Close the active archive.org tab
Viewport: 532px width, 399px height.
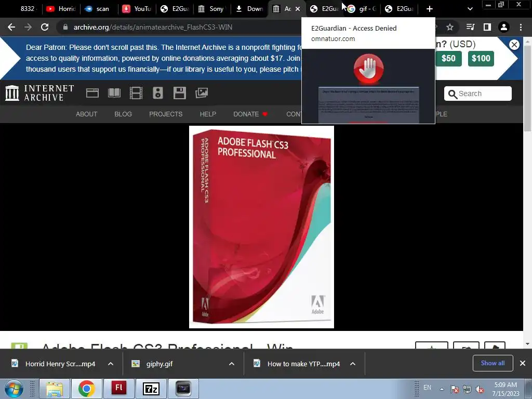coord(298,9)
